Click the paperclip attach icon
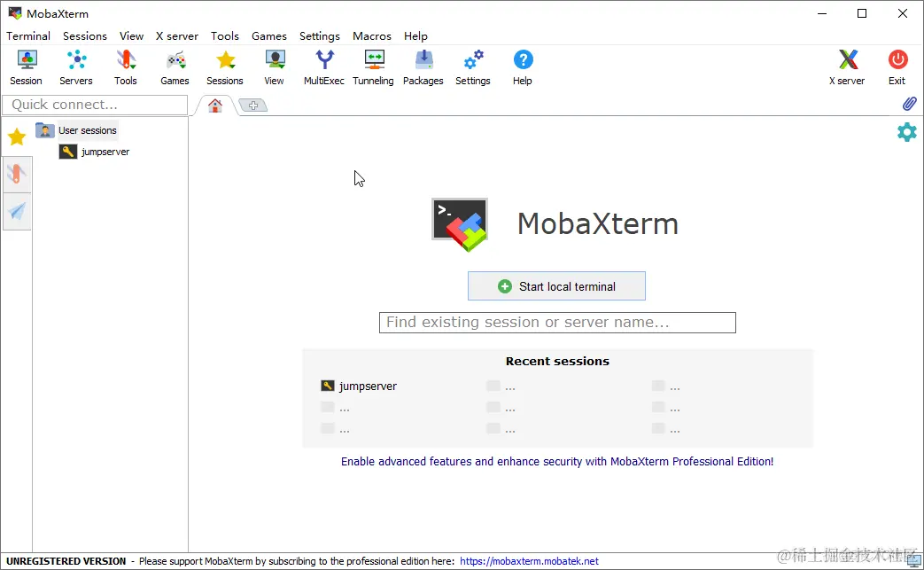Screen dimensions: 924x570 [909, 105]
